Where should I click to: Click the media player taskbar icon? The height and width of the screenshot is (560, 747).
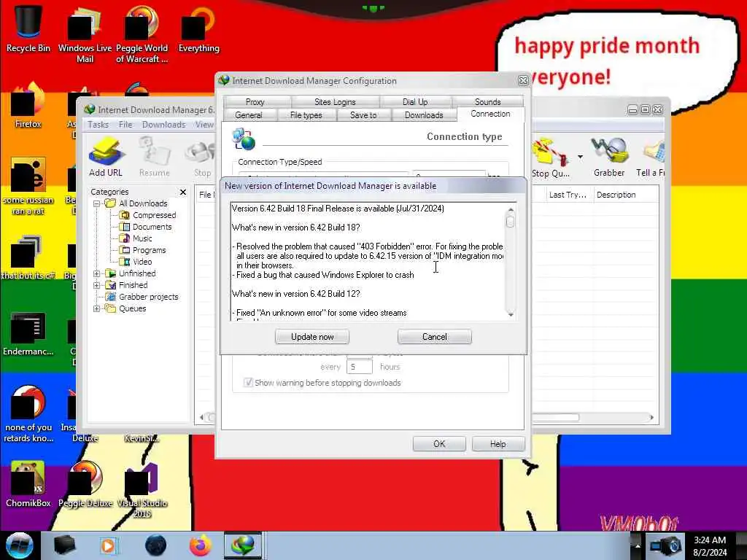108,545
